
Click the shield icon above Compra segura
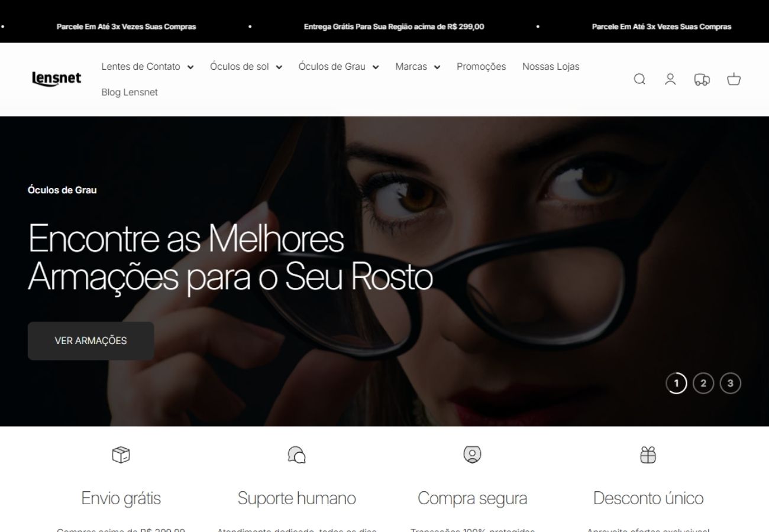pos(472,454)
